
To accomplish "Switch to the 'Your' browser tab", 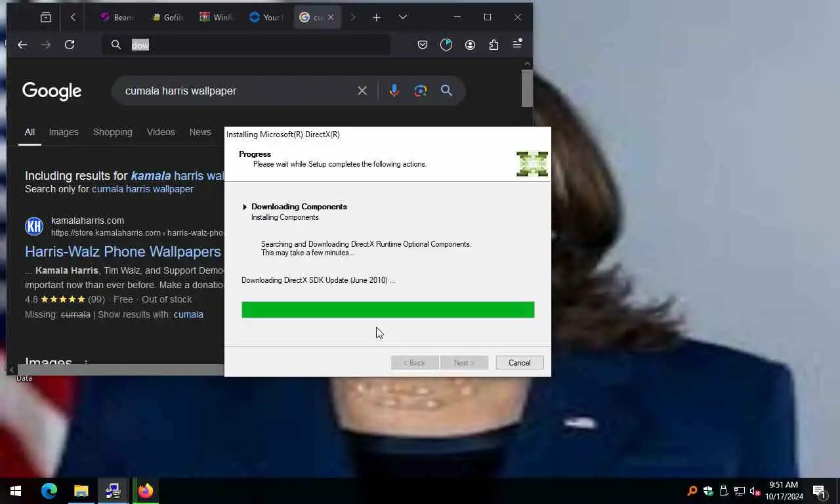I will pyautogui.click(x=266, y=18).
